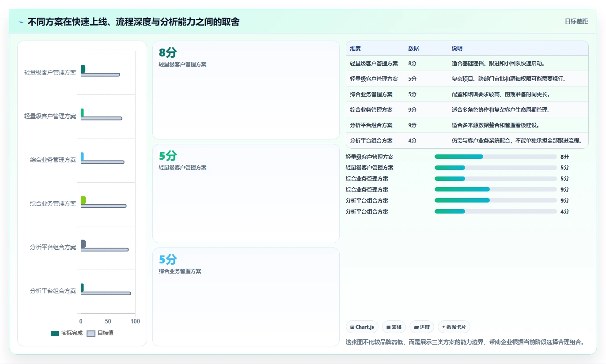
Task: Toggle the 实际完成 legend swatch
Action: click(x=55, y=334)
